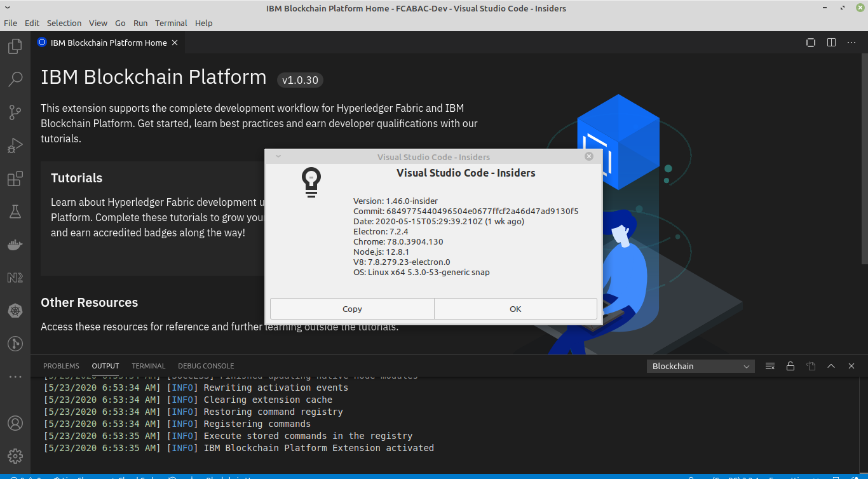Open the Help menu
Screen dimensions: 868x479
click(x=203, y=23)
